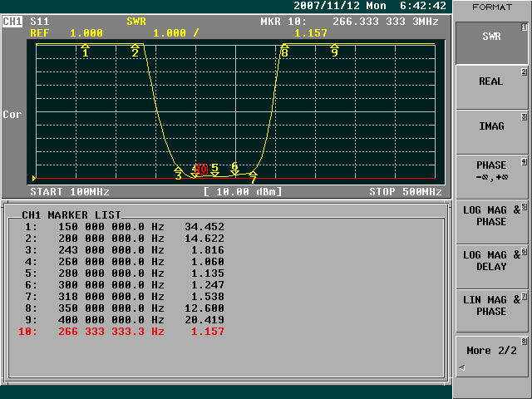Viewport: 532px width, 399px height.
Task: Select marker list row 2 at 200 MHz
Action: point(124,239)
